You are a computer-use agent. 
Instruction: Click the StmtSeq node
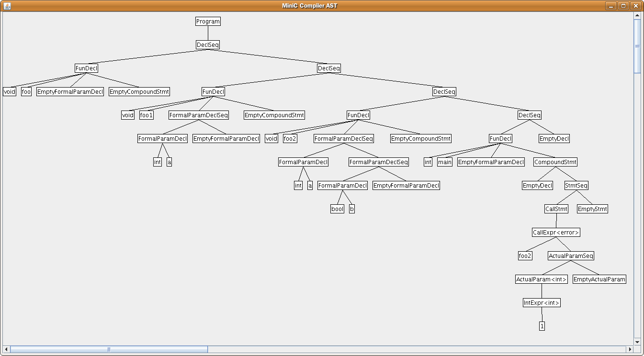pyautogui.click(x=576, y=186)
